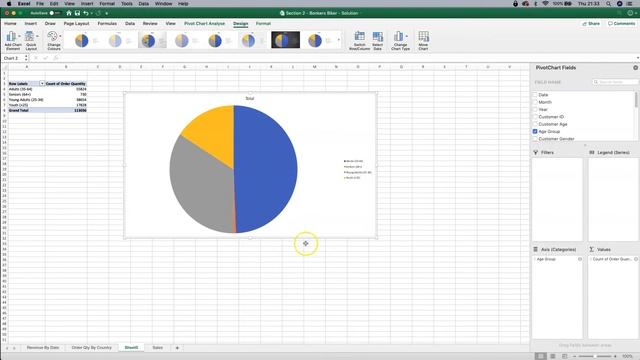Viewport: 640px width, 360px height.
Task: Check the Customer Gender field checkbox
Action: (535, 139)
